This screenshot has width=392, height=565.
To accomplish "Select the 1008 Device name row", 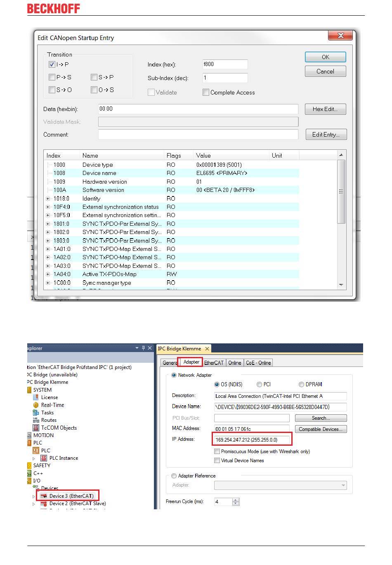I will (172, 173).
